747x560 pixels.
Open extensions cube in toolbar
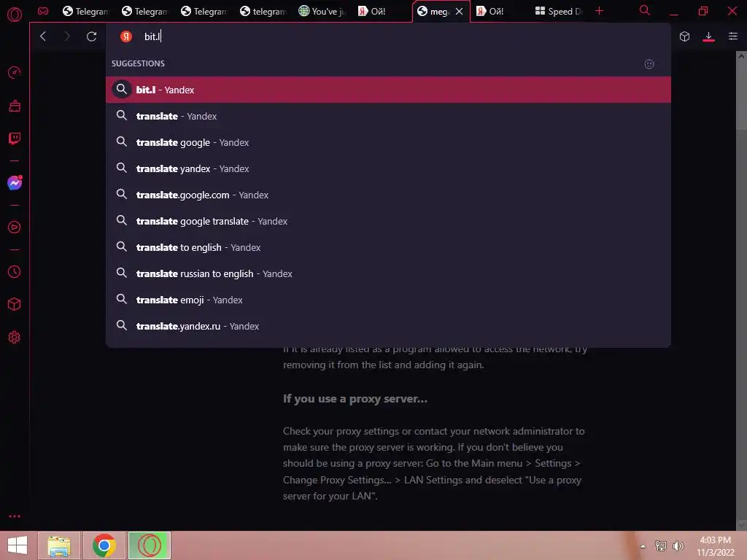point(684,36)
